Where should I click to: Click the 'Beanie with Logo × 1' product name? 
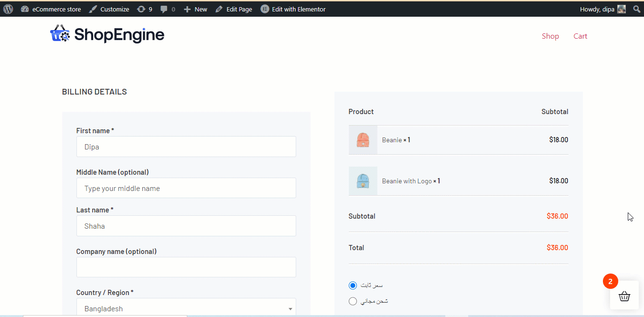click(x=411, y=181)
